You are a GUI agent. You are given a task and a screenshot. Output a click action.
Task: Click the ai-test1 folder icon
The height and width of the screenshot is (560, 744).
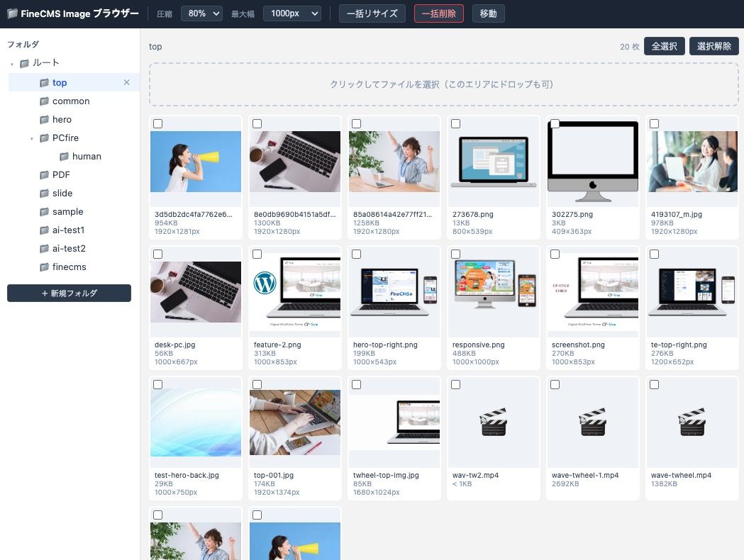[44, 230]
